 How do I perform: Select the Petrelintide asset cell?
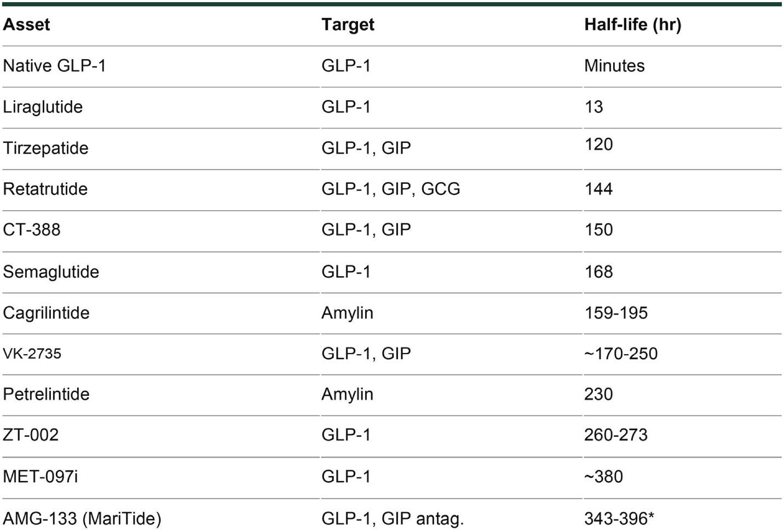(46, 394)
